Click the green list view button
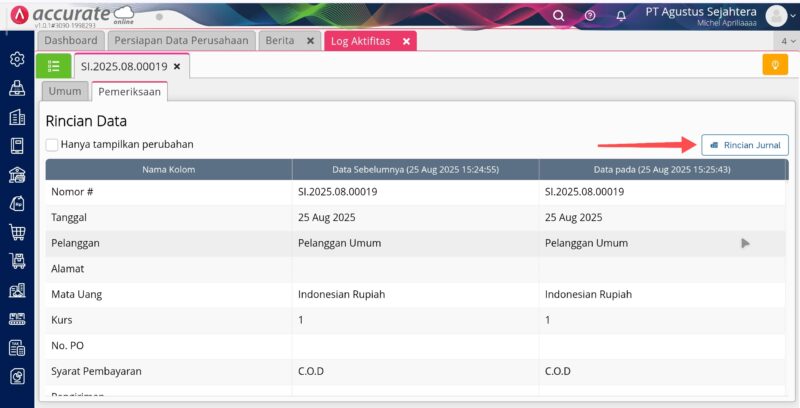The image size is (800, 408). (53, 66)
